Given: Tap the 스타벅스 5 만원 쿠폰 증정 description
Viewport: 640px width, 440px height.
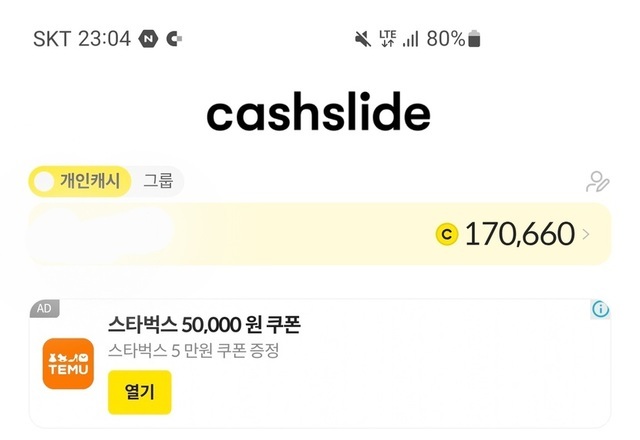Looking at the screenshot, I should point(193,351).
